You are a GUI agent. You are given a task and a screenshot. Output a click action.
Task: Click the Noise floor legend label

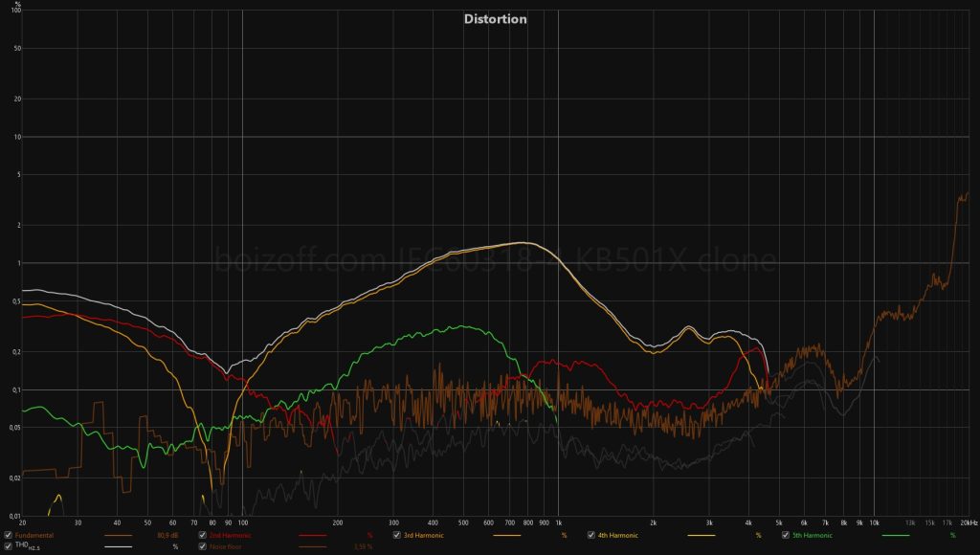click(224, 547)
